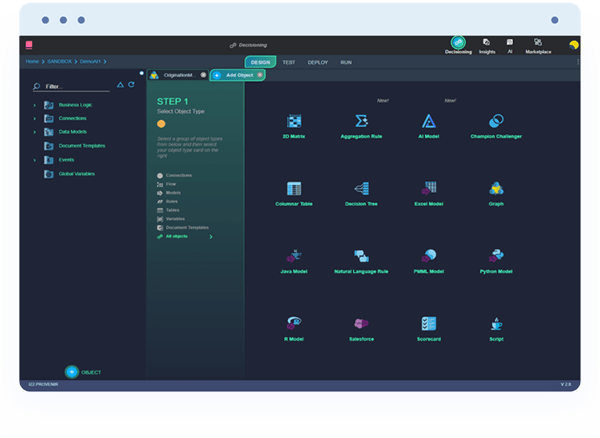Select the 2D Matrix object icon
Viewport: 600px width, 438px height.
click(x=294, y=121)
